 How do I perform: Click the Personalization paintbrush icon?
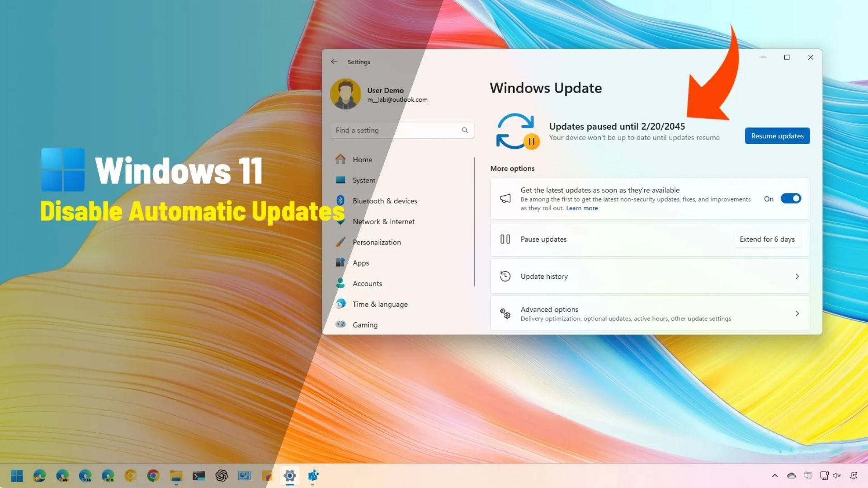click(340, 242)
